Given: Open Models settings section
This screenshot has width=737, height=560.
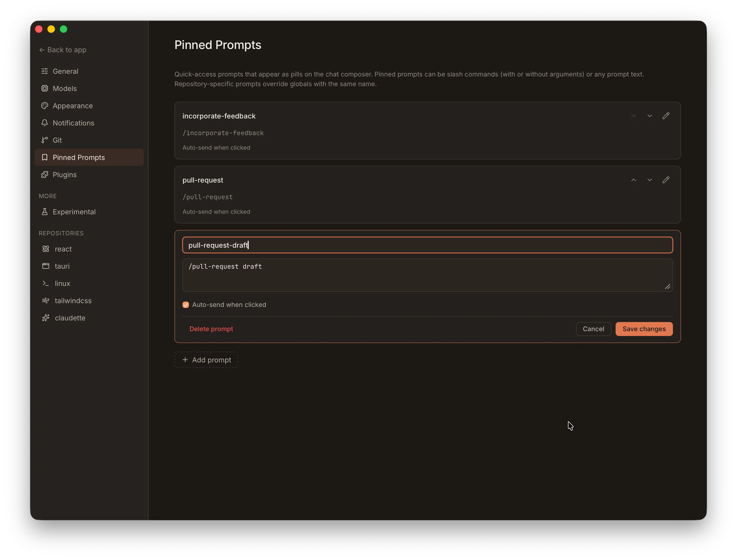Looking at the screenshot, I should coord(89,88).
